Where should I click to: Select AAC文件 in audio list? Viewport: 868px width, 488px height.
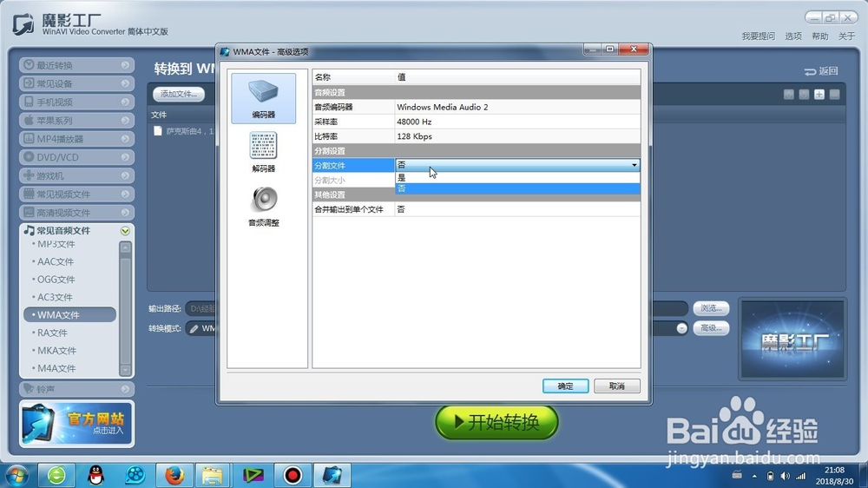56,261
